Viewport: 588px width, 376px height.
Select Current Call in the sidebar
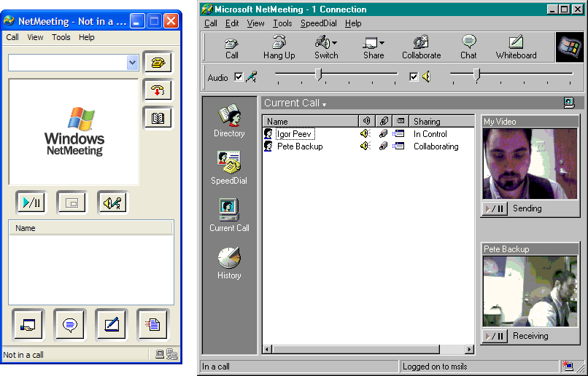tap(229, 216)
